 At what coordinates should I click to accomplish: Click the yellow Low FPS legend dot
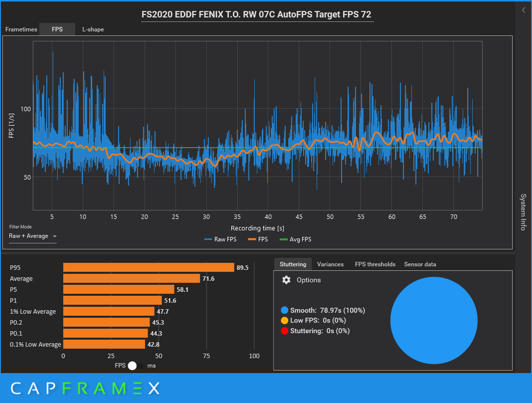pyautogui.click(x=285, y=320)
